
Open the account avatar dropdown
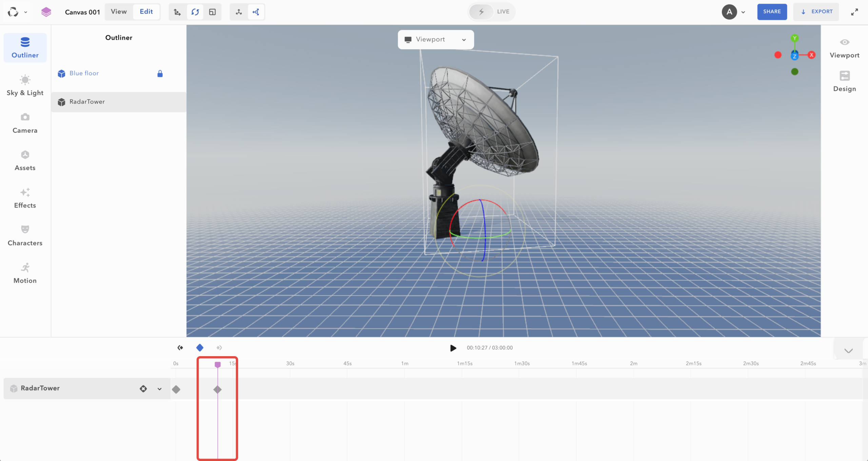point(734,12)
